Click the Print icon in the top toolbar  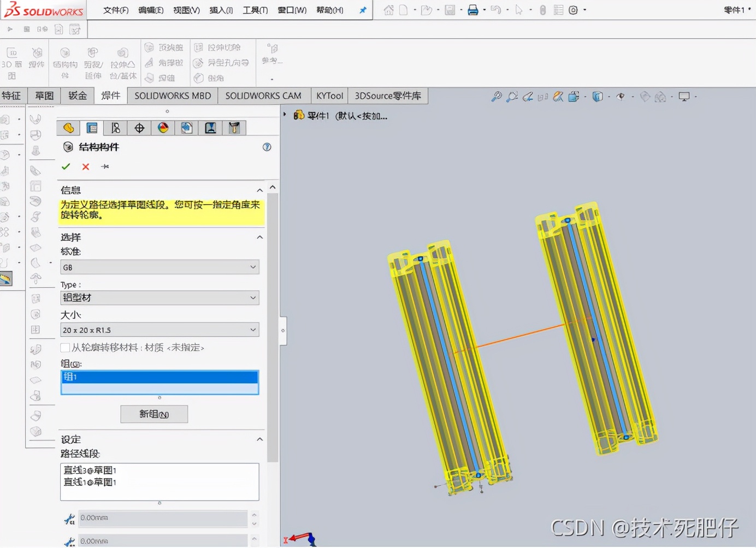pyautogui.click(x=473, y=9)
